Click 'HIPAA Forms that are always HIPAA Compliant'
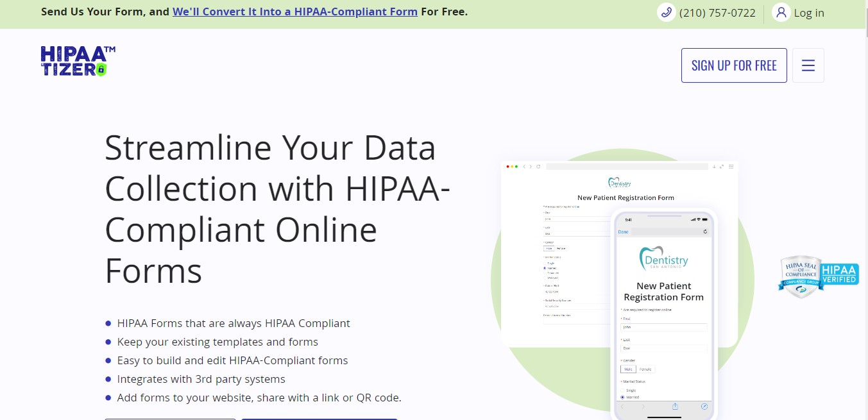Screen dimensions: 868x420 pos(234,323)
